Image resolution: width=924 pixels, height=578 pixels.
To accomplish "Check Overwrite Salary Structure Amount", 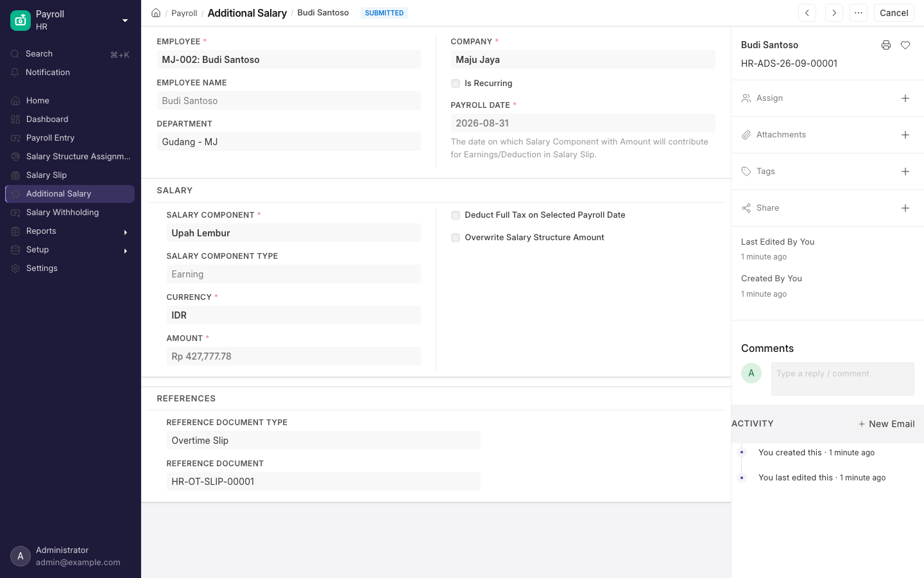I will pos(456,238).
